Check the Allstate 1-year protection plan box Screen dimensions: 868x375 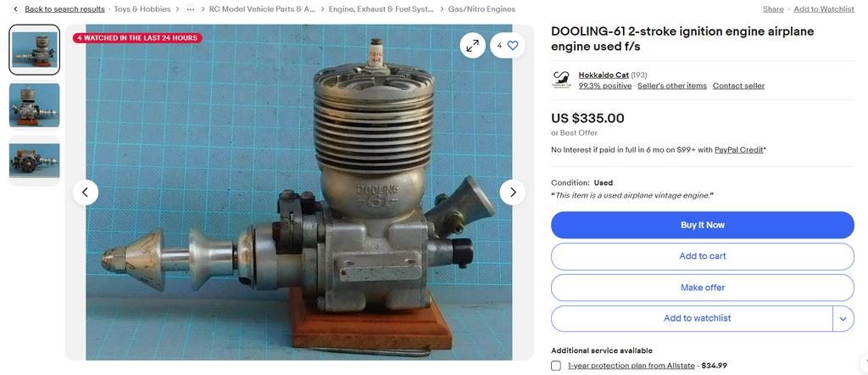tap(556, 366)
